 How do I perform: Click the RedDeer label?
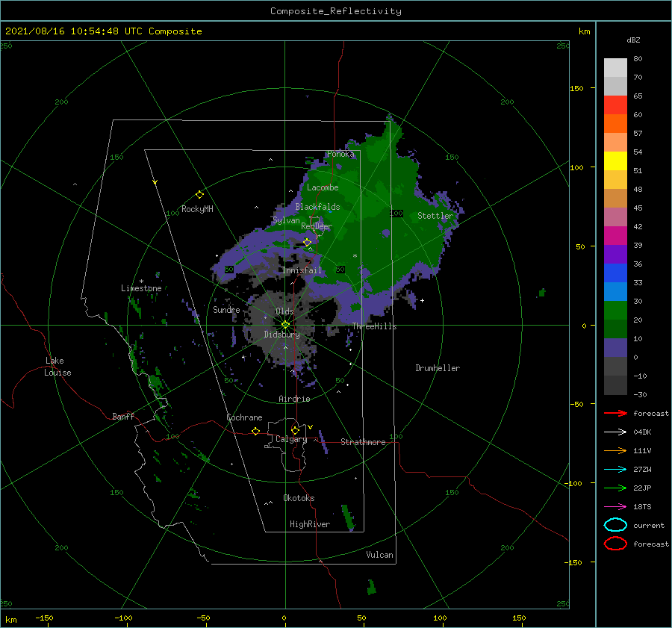click(317, 226)
